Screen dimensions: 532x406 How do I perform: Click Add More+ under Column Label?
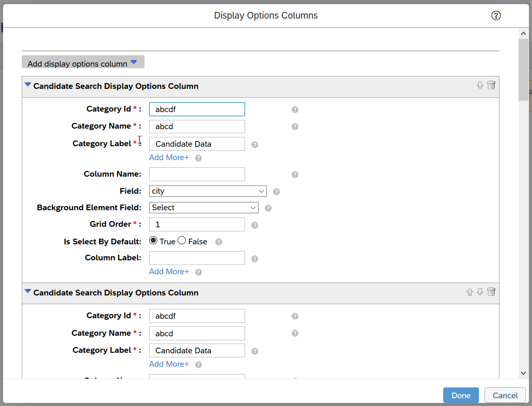click(169, 272)
